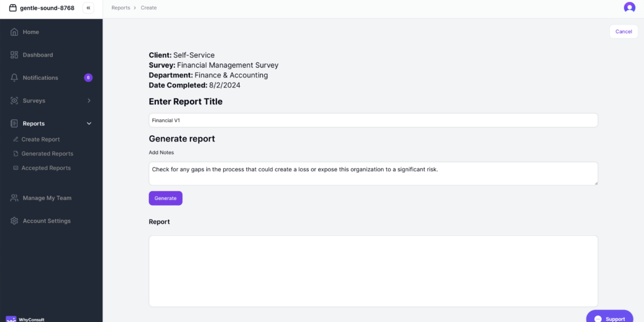This screenshot has width=644, height=322.
Task: Click the Home icon in sidebar
Action: pos(14,32)
